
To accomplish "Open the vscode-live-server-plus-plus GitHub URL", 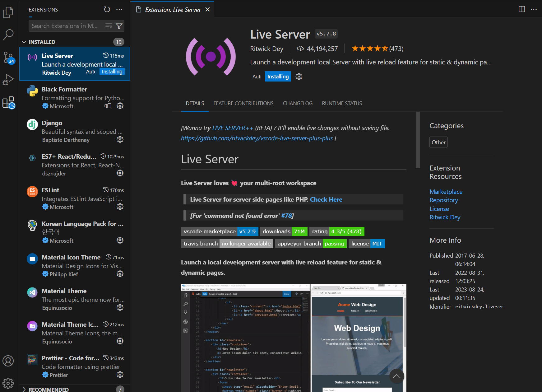I will tap(257, 138).
